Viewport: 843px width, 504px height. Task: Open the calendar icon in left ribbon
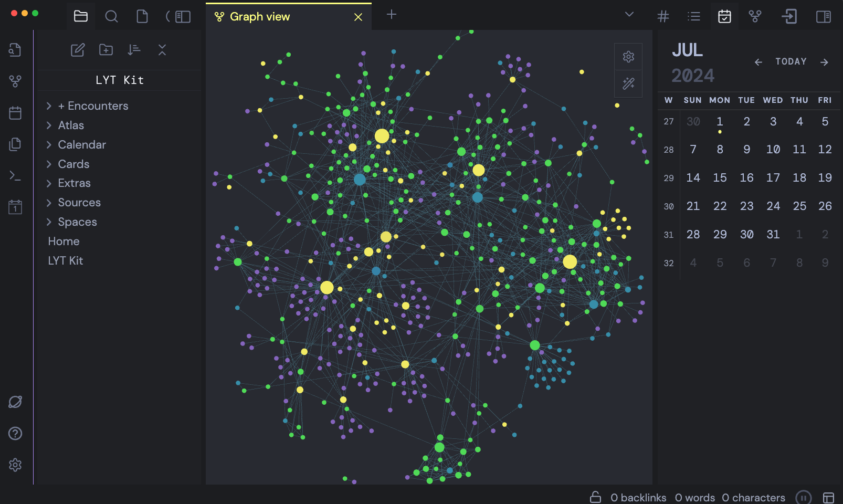click(15, 113)
